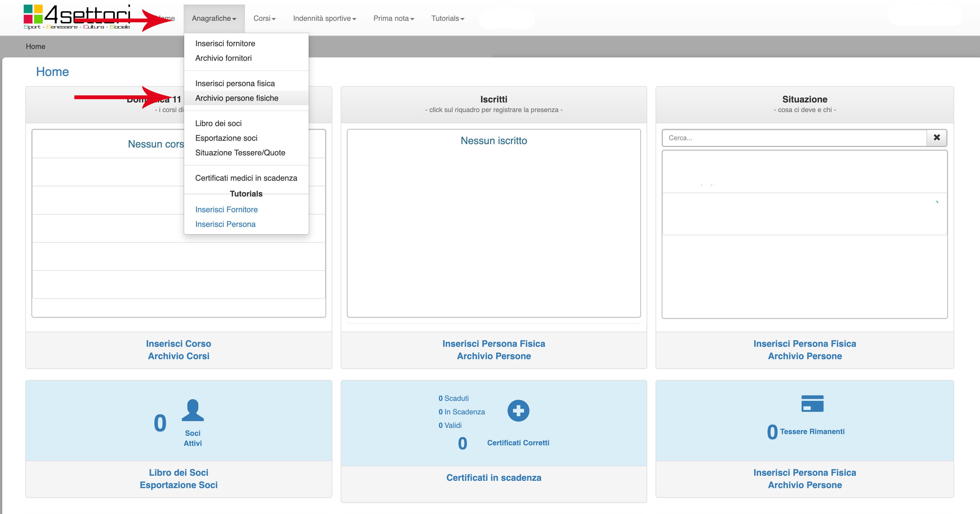Viewport: 980px width, 514px height.
Task: Click the Tessere Rimanenti card icon
Action: pyautogui.click(x=812, y=403)
